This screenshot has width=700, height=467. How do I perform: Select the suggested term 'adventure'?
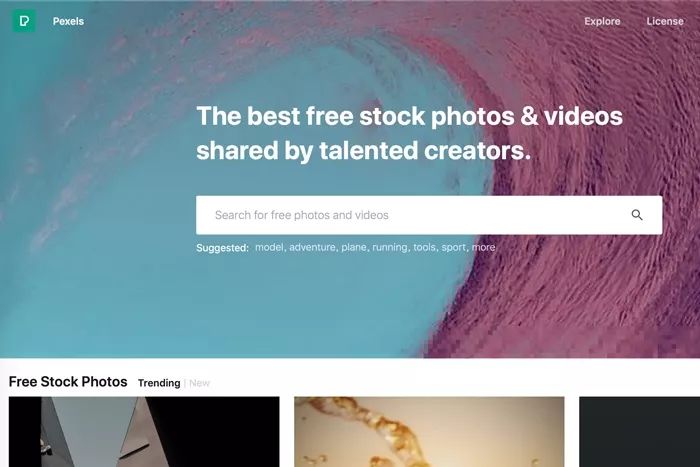point(312,247)
